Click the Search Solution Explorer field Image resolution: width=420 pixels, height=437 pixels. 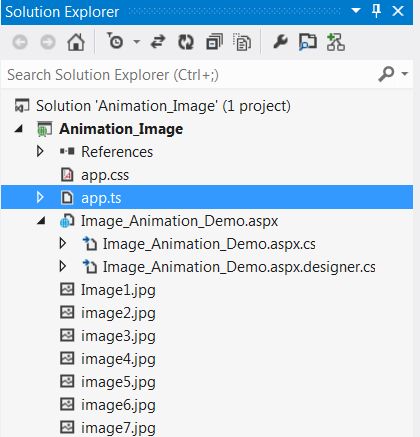(190, 75)
